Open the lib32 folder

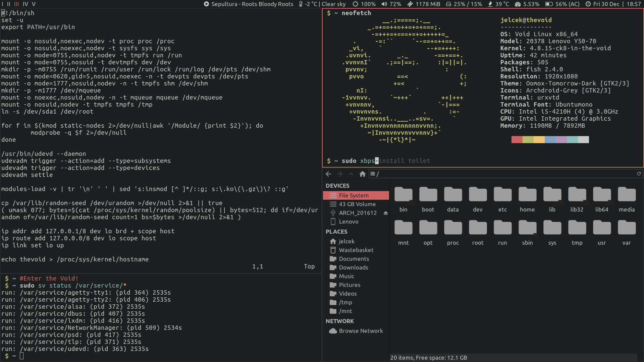point(577,200)
